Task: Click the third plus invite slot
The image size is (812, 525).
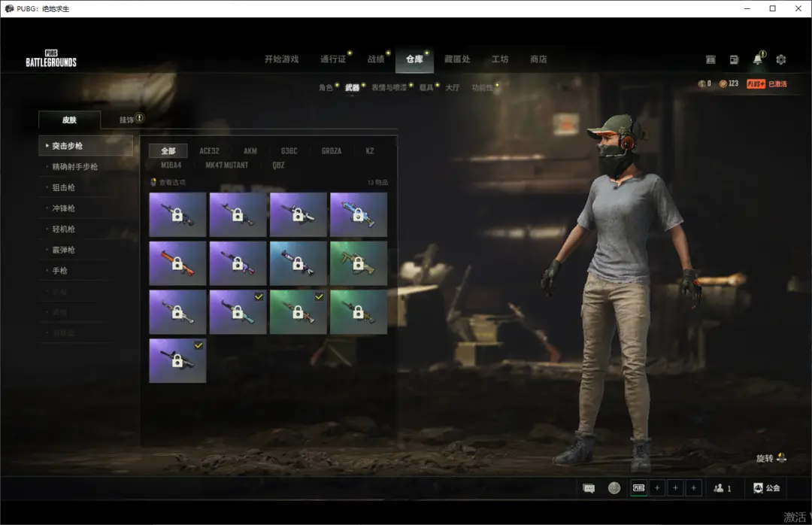Action: [693, 488]
